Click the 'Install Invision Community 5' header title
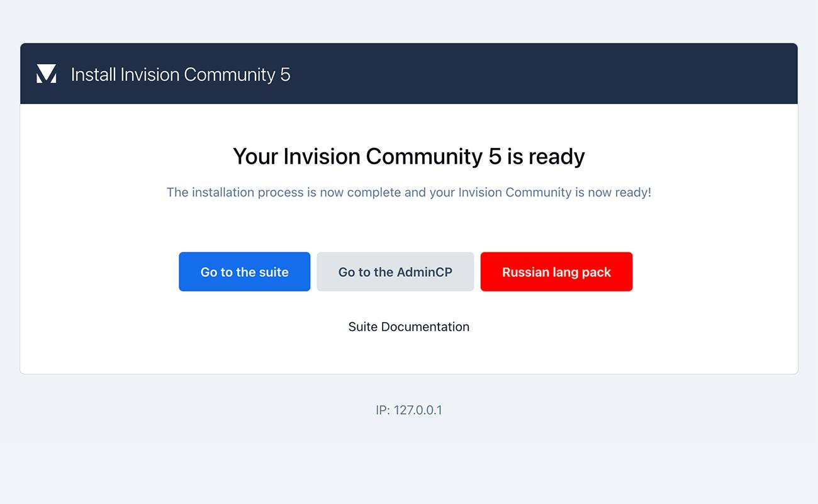818x504 pixels. coord(181,74)
